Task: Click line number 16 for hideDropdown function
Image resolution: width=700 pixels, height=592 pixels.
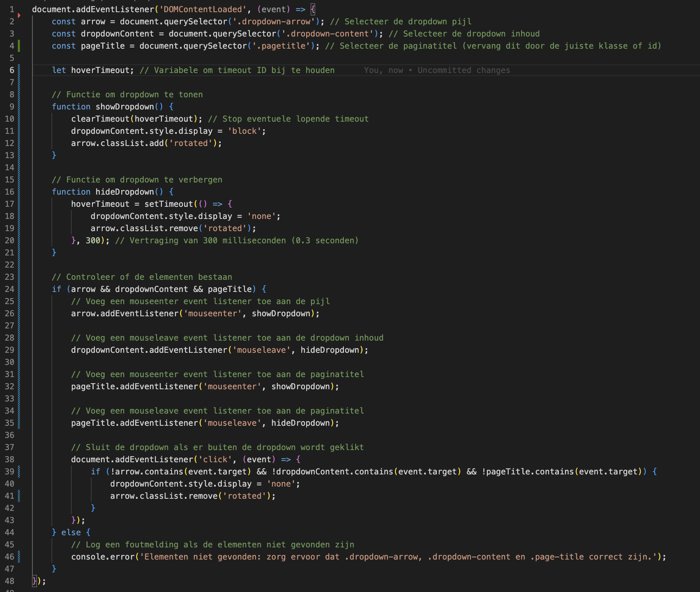Action: [9, 192]
